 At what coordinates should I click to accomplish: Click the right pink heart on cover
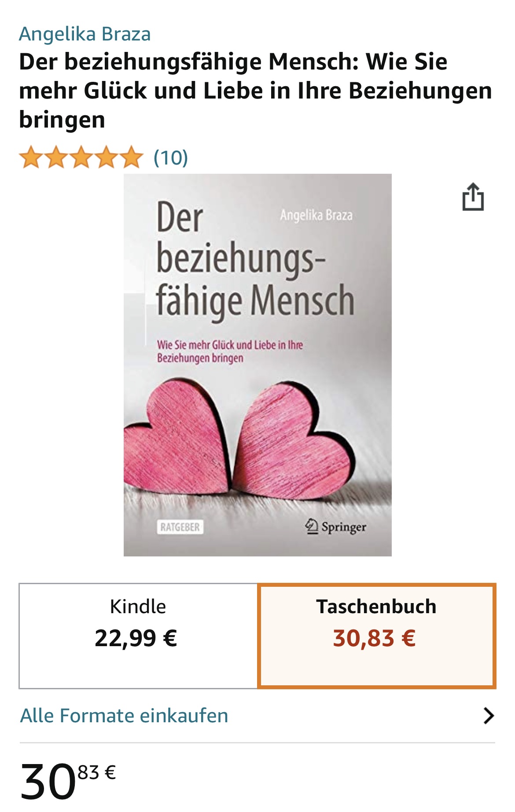click(x=294, y=440)
